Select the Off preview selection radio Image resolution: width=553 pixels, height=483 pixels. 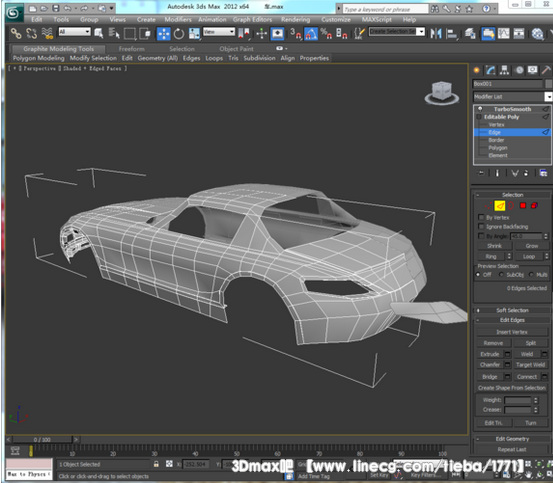478,274
